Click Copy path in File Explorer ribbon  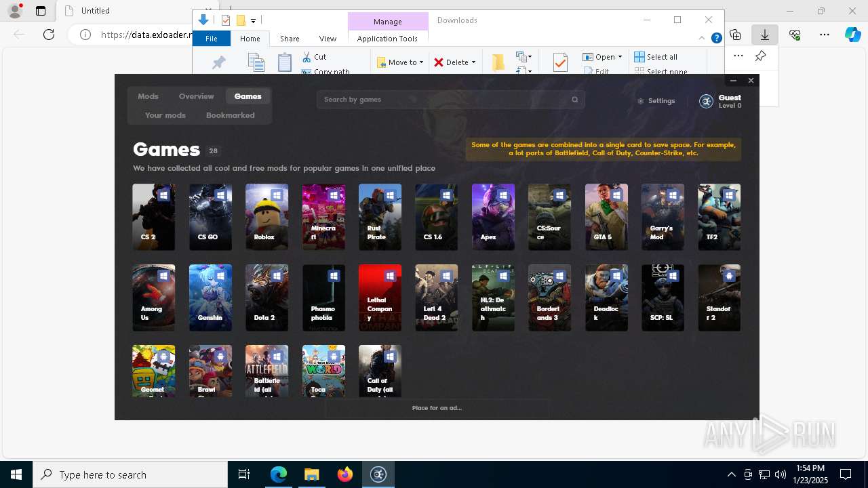coord(326,71)
